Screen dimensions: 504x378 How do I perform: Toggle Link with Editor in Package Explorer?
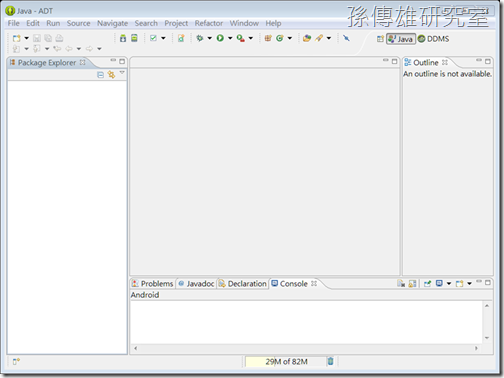coord(111,75)
